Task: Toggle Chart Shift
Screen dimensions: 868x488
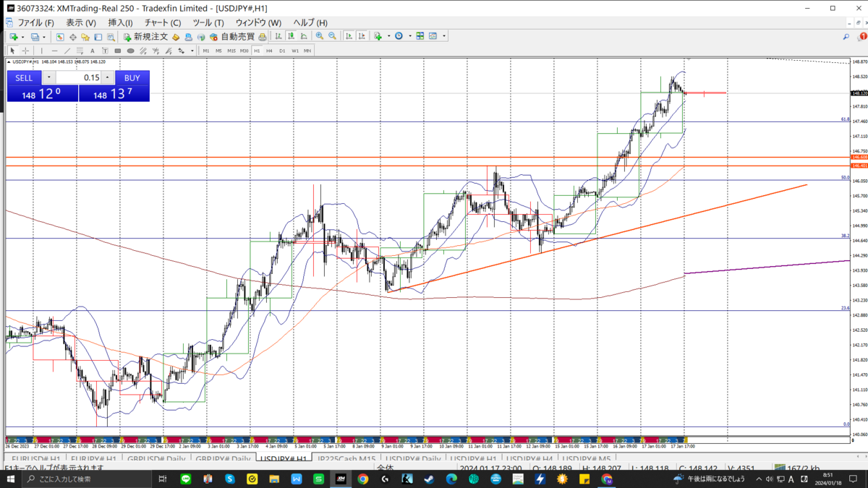Action: pyautogui.click(x=362, y=36)
